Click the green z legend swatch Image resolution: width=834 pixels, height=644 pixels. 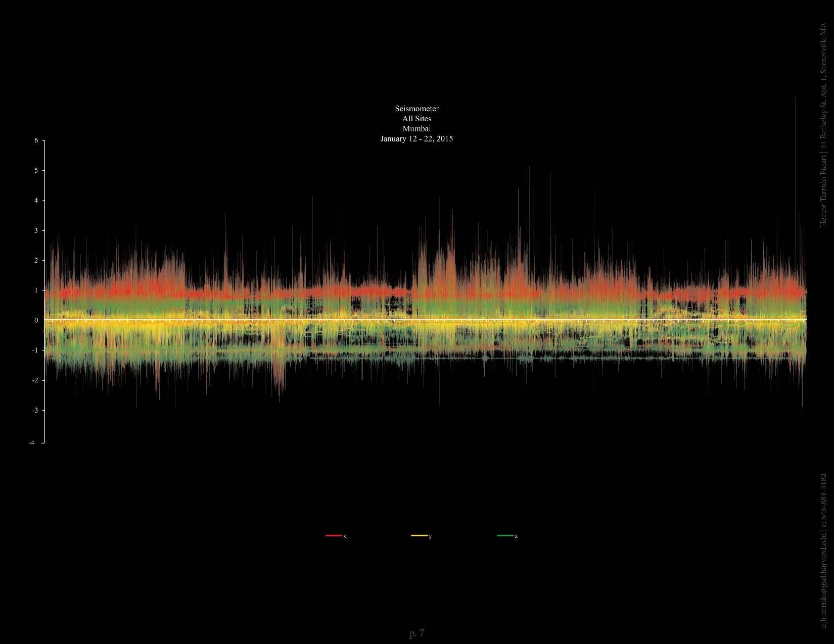point(505,535)
